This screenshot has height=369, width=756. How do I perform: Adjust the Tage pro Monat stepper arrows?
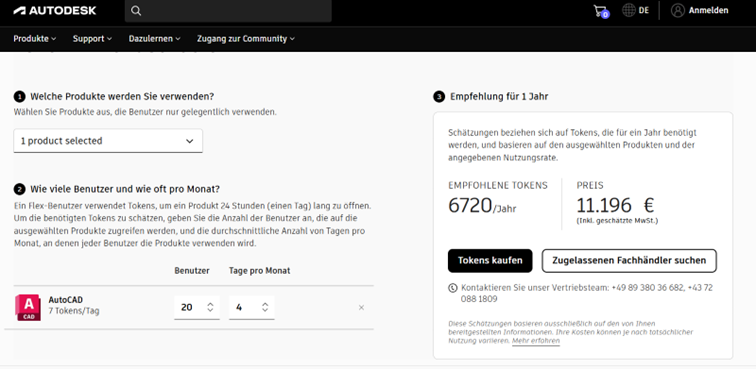click(265, 307)
